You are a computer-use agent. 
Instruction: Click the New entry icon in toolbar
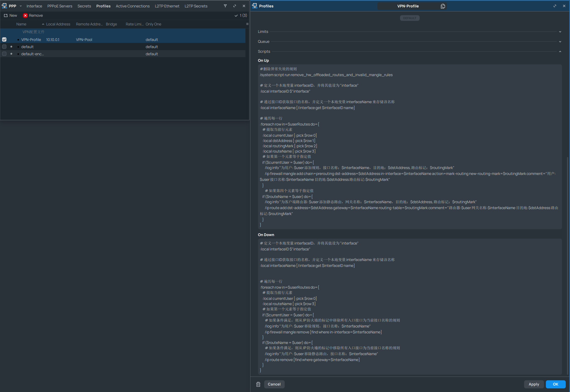pyautogui.click(x=6, y=16)
